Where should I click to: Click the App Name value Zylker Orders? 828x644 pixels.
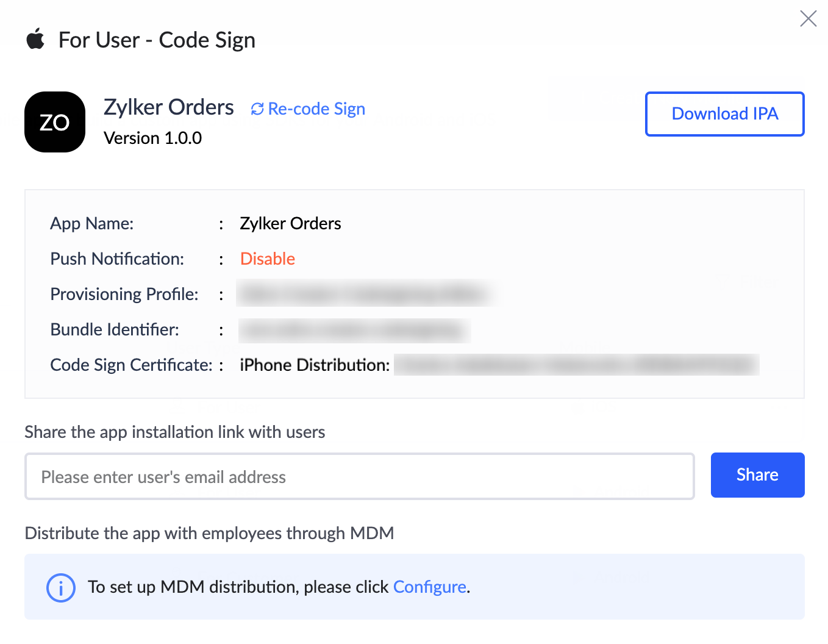[x=290, y=223]
